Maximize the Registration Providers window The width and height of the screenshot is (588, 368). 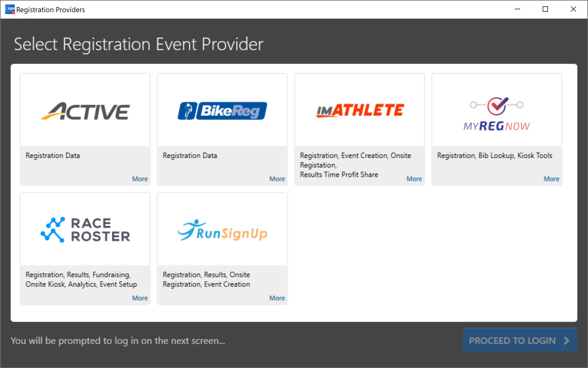545,9
